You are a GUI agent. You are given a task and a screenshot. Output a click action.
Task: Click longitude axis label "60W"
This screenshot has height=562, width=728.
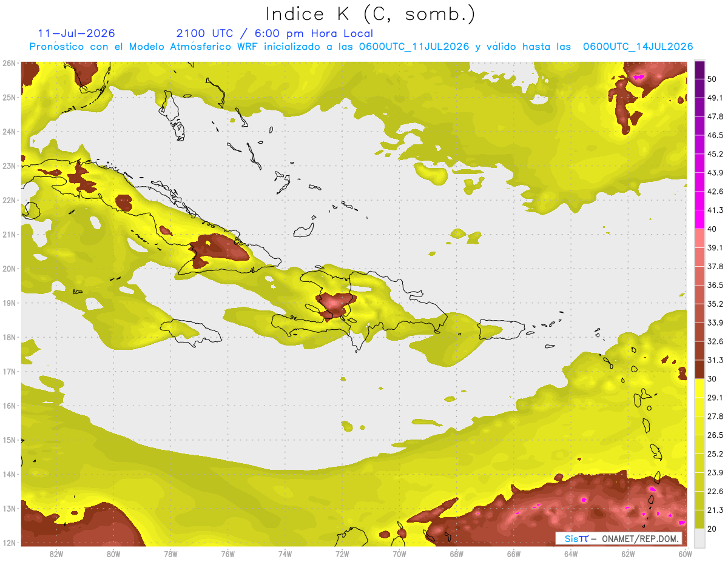pyautogui.click(x=686, y=554)
